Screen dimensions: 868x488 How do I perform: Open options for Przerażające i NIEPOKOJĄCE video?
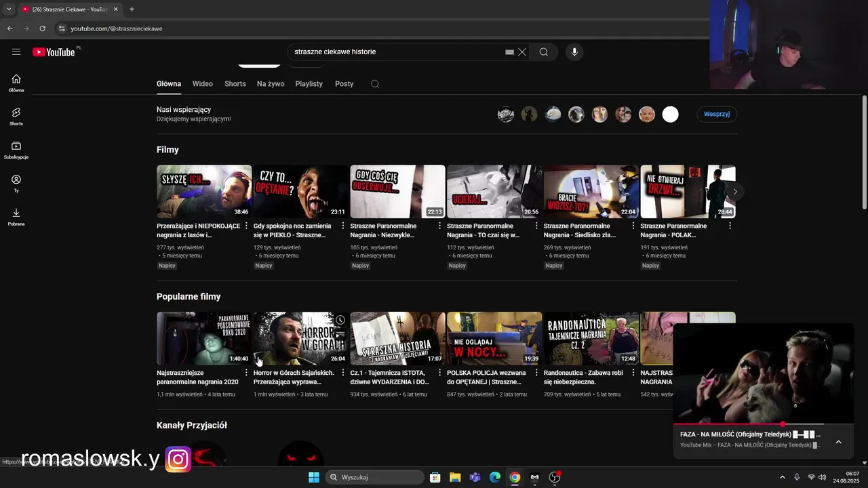[246, 226]
